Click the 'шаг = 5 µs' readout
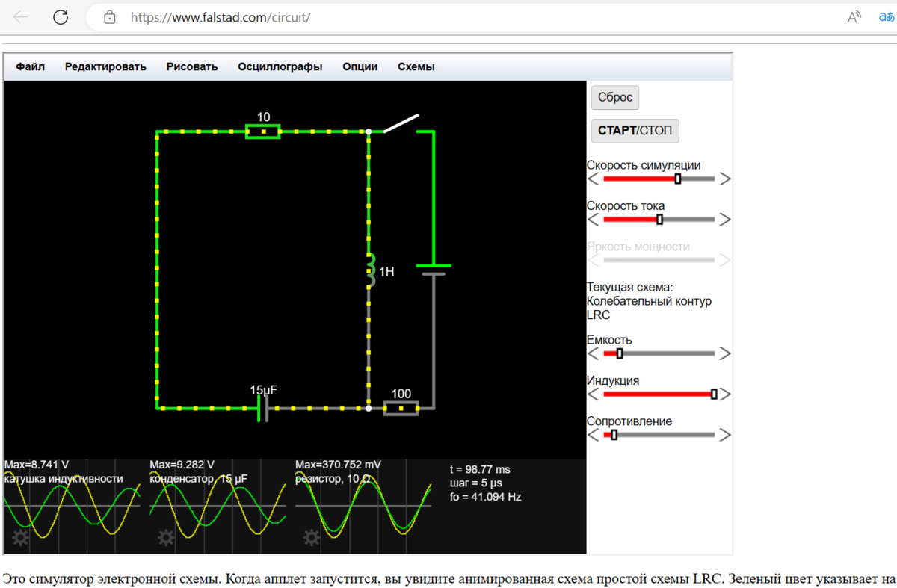The image size is (897, 588). tap(476, 483)
